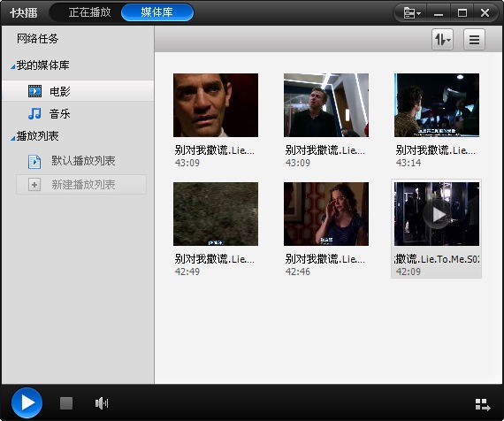This screenshot has height=421, width=504.
Task: Minimize the 快播 window
Action: [439, 13]
